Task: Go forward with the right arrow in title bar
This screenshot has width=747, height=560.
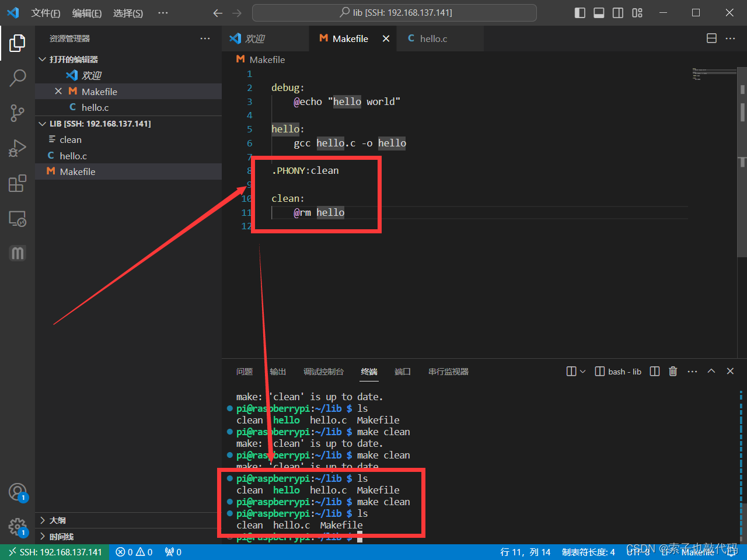Action: coord(236,13)
